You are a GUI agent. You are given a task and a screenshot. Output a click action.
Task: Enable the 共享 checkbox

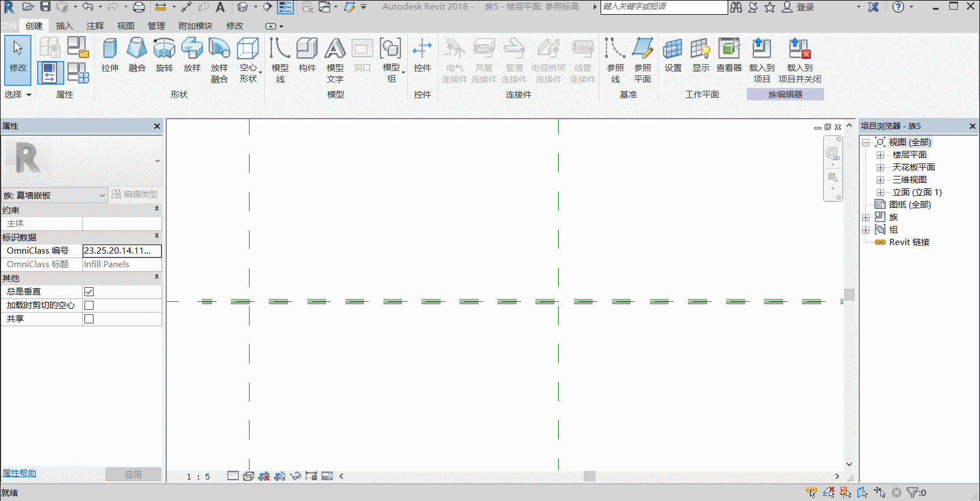(x=89, y=319)
